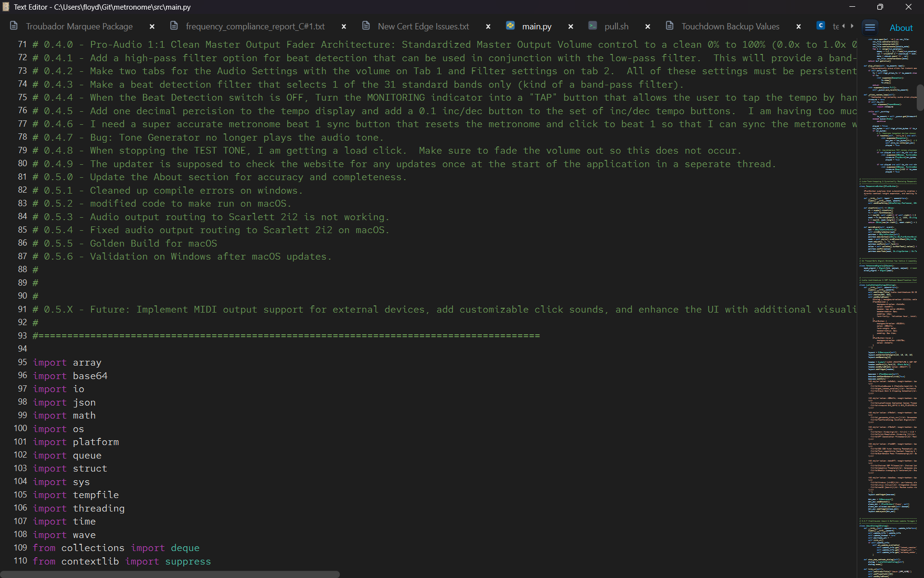Open the New Cert Edge Issues.txt tab

(423, 26)
